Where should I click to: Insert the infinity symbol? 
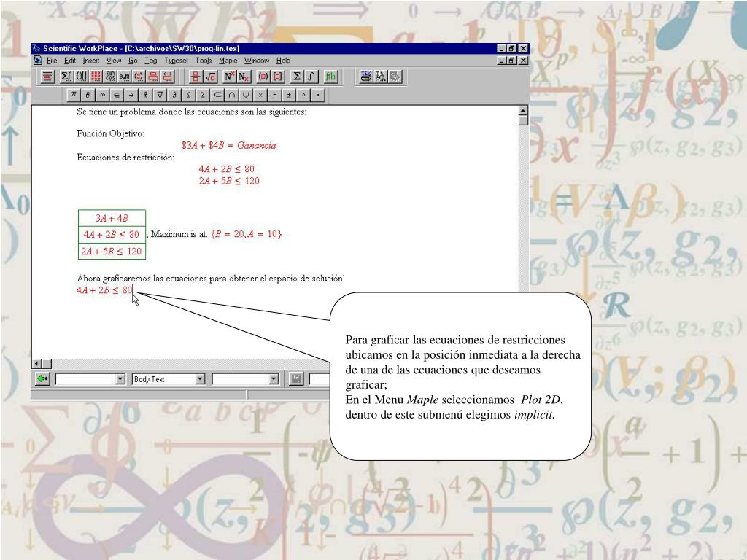[102, 95]
